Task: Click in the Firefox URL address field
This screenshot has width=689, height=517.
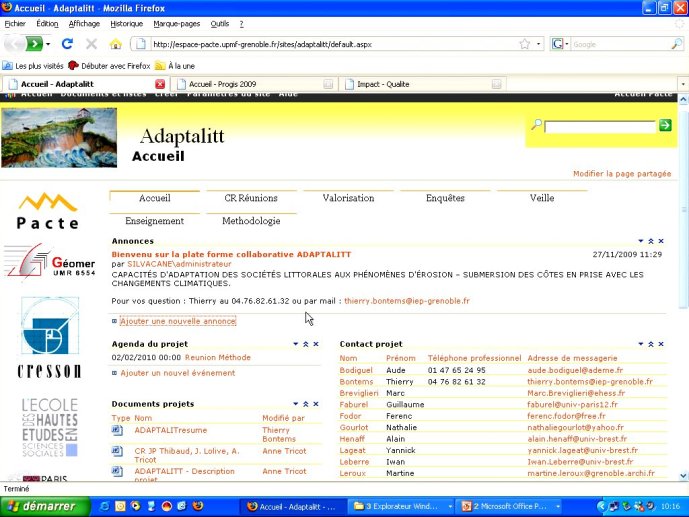Action: 334,44
